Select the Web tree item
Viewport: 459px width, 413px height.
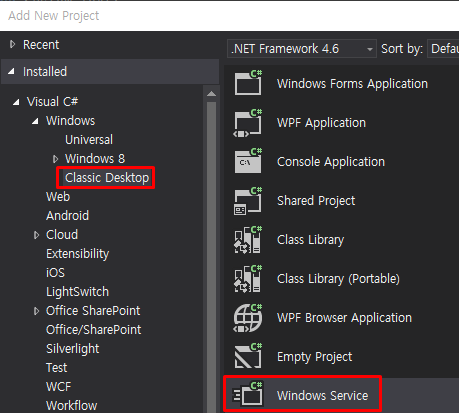(58, 196)
